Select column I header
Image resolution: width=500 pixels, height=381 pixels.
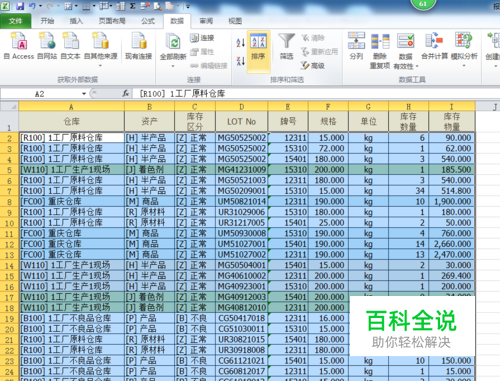[x=452, y=106]
